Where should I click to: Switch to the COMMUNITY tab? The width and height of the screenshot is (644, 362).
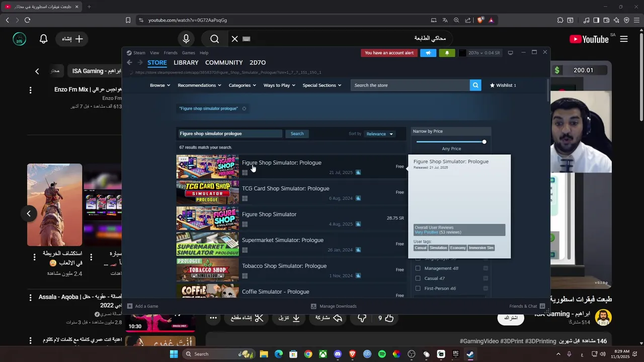click(224, 62)
